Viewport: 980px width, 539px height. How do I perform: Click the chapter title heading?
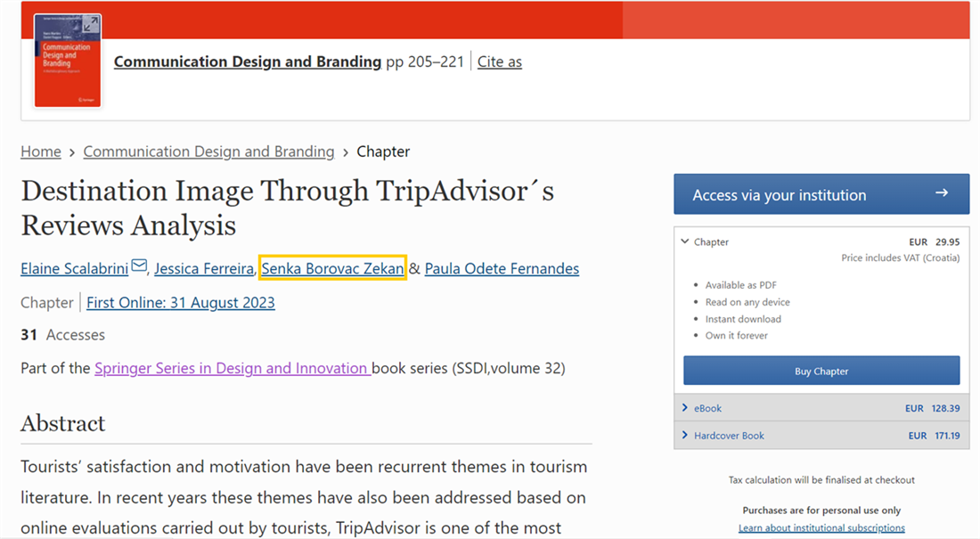point(288,208)
